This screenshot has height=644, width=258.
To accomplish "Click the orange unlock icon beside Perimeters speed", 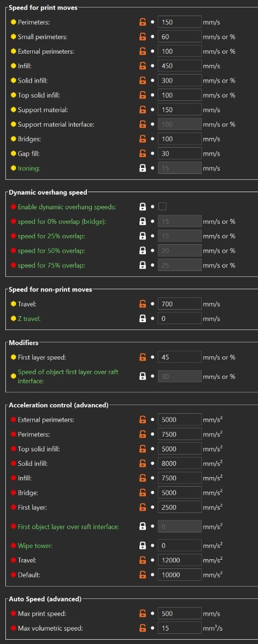I will (x=143, y=22).
